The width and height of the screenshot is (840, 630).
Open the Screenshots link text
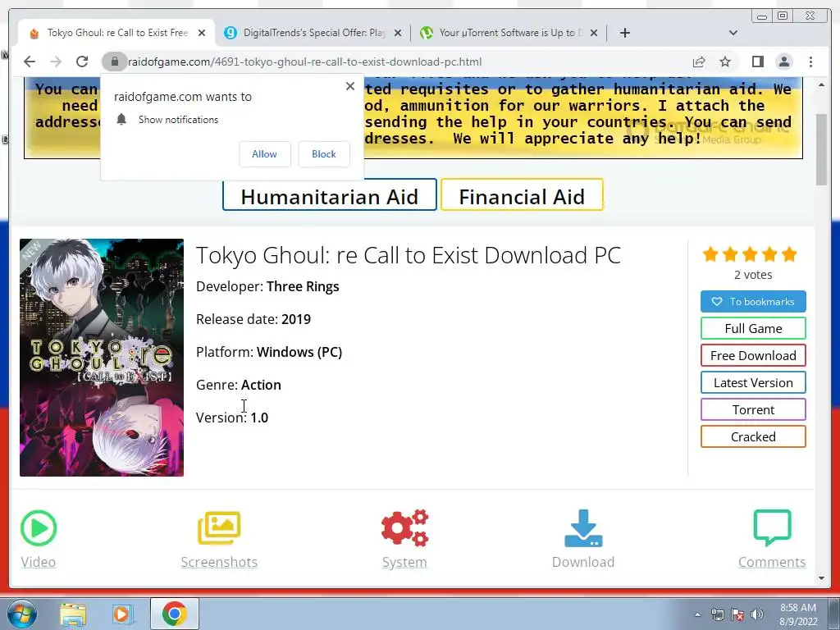click(219, 562)
